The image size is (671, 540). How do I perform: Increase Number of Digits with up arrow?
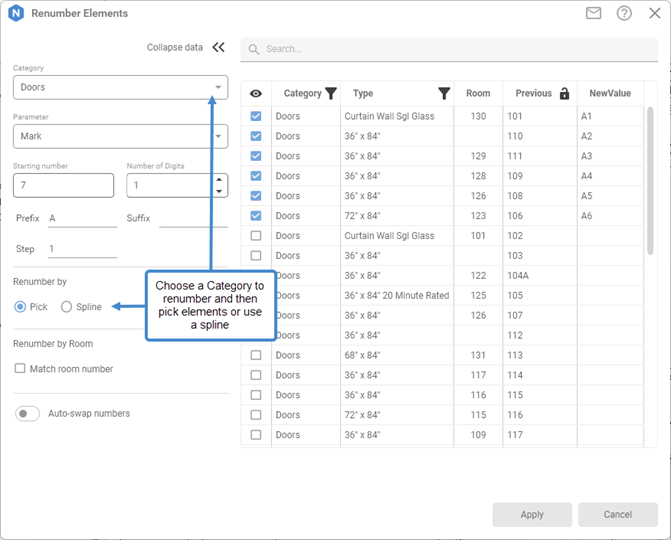(x=219, y=180)
